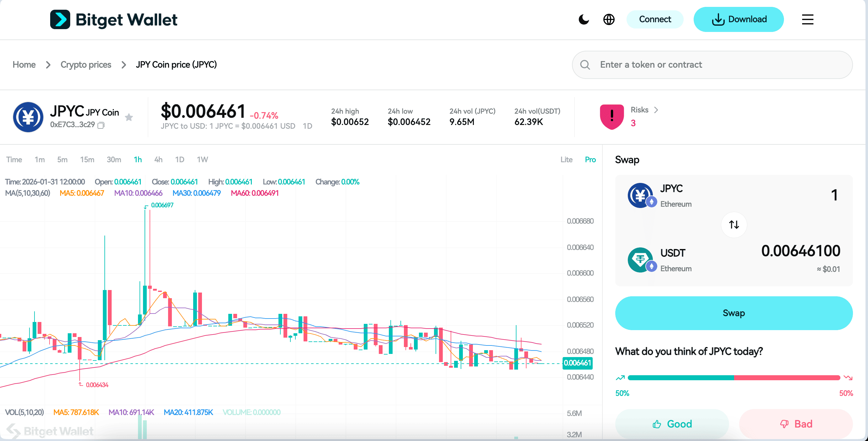Click the JPYC sentiment progress bar

733,378
